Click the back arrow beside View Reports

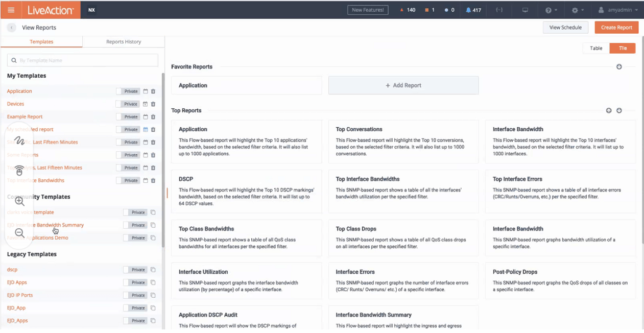(12, 28)
